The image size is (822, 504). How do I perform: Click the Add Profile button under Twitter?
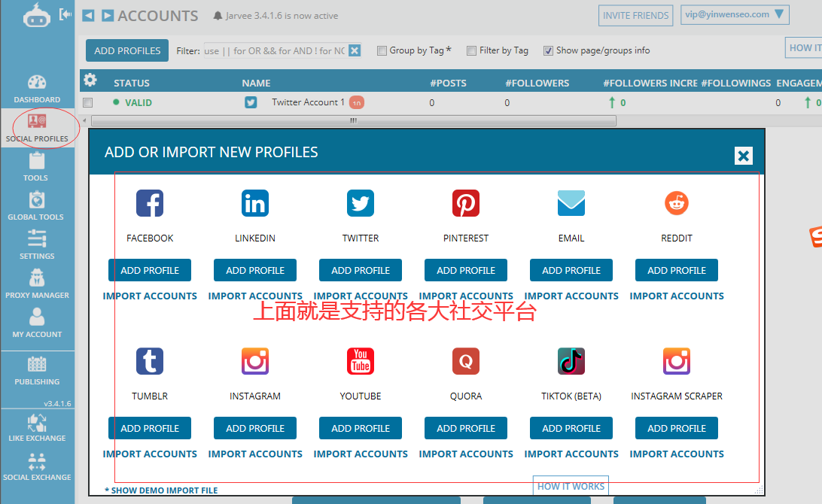pyautogui.click(x=360, y=270)
